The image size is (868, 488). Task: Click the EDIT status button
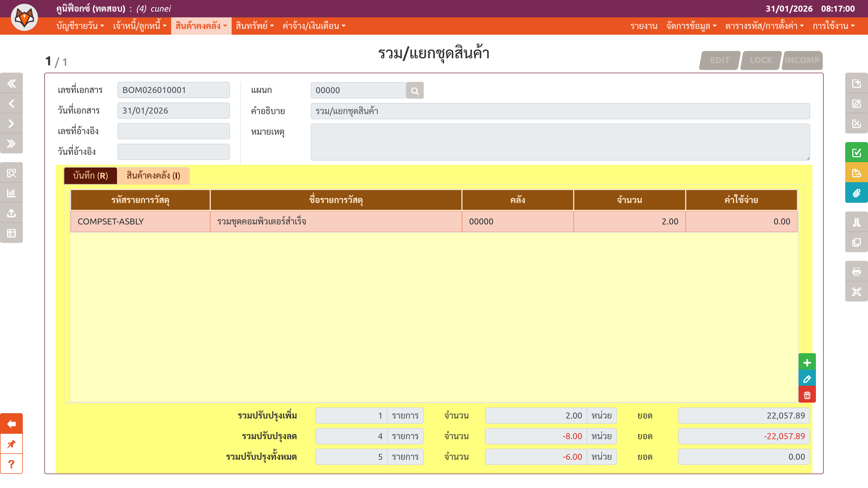tap(719, 60)
